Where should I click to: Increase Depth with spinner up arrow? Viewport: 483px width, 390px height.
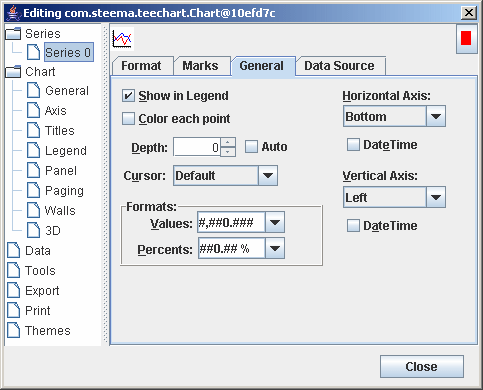[228, 142]
